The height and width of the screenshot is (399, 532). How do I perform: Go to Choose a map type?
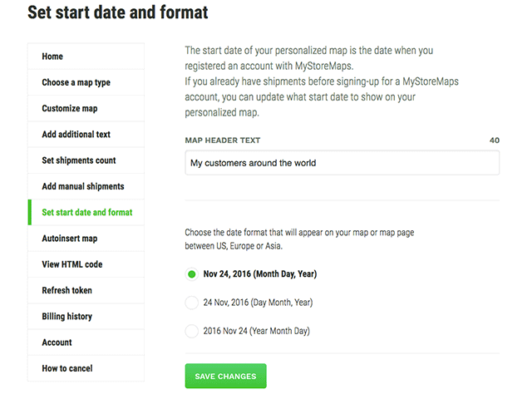(x=76, y=82)
